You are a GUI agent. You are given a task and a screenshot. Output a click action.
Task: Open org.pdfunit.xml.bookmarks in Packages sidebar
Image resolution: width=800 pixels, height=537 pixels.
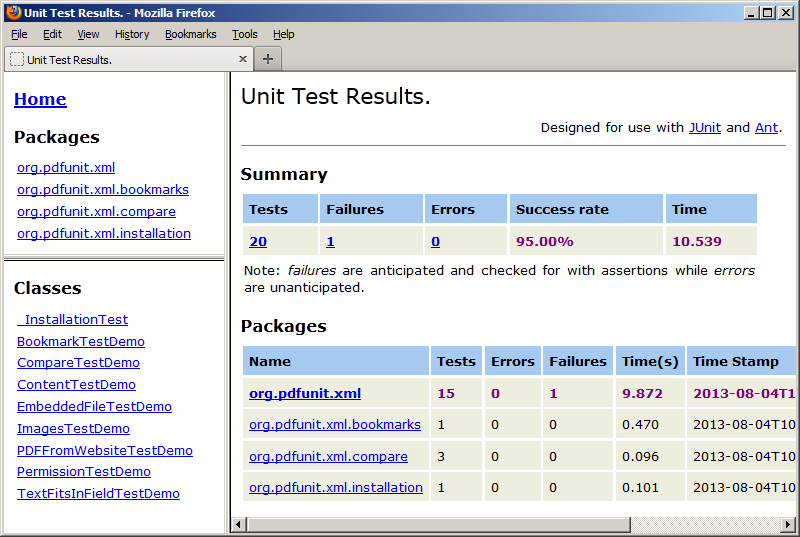(103, 189)
